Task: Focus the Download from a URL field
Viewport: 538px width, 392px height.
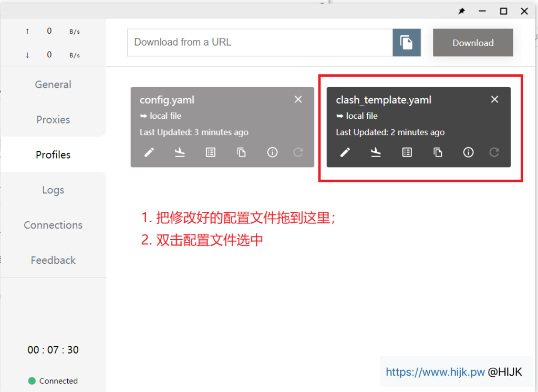Action: 260,43
